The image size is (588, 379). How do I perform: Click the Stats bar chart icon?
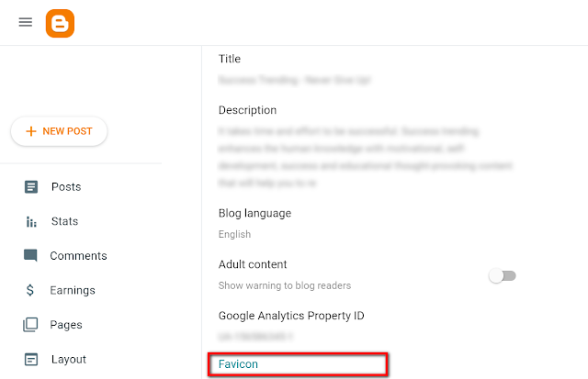pos(31,221)
